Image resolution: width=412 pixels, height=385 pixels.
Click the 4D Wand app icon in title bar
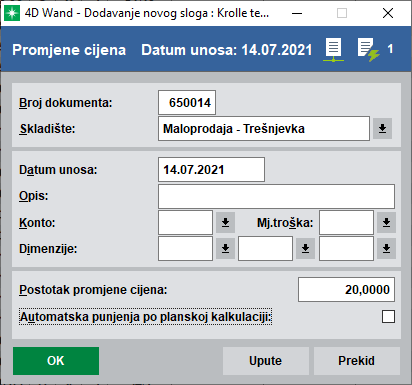pos(12,13)
